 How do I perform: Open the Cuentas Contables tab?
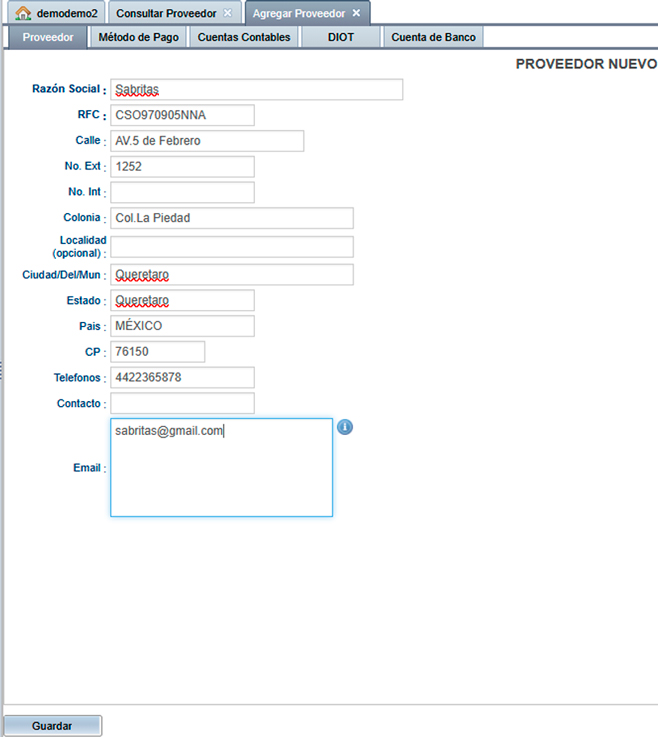[244, 37]
